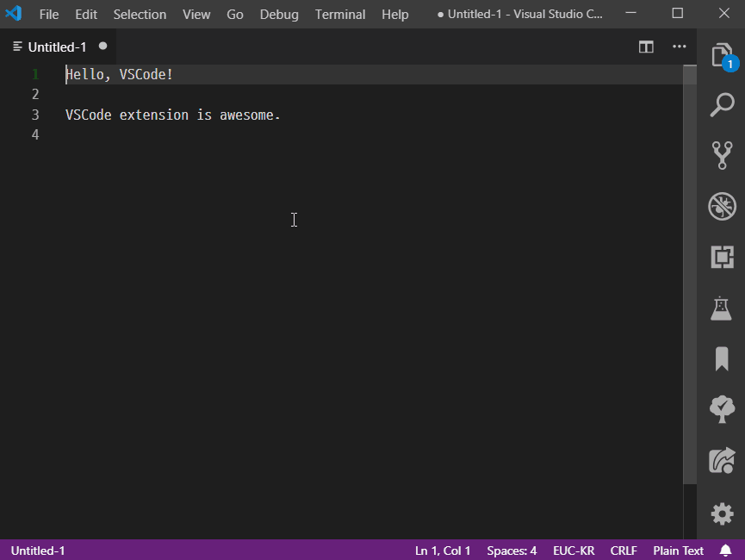Click line number 4 in the gutter
This screenshot has width=745, height=560.
35,135
